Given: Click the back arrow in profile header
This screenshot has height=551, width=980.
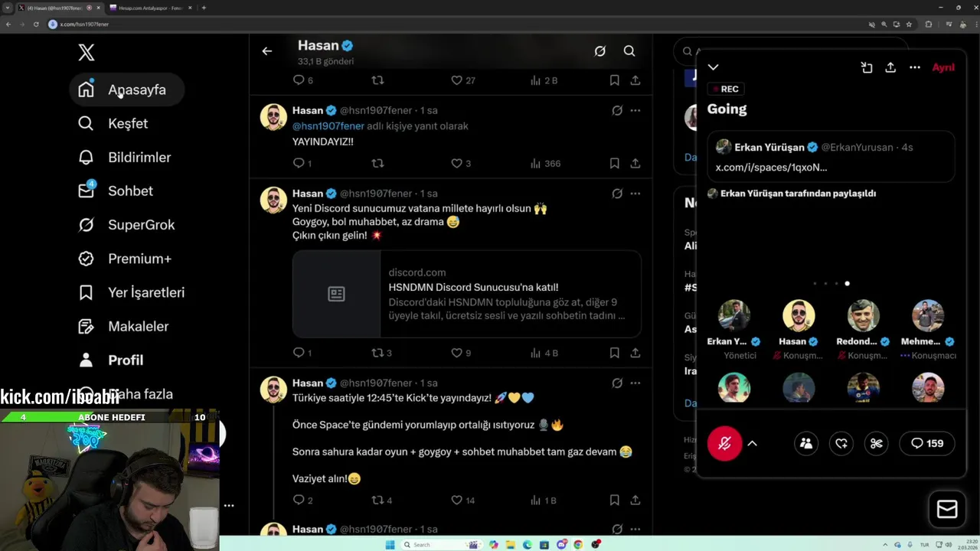Looking at the screenshot, I should tap(266, 51).
